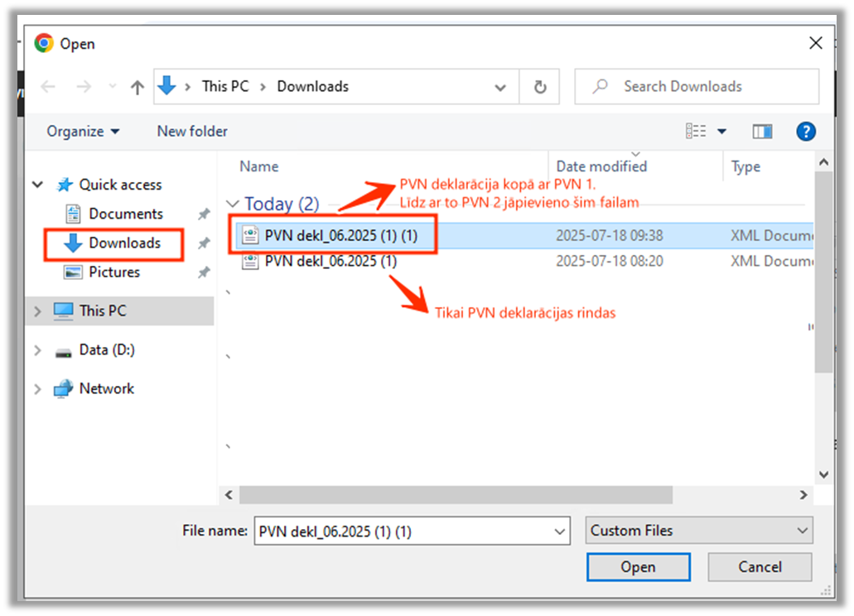The image size is (854, 616).
Task: Collapse the Quick access section
Action: [37, 185]
